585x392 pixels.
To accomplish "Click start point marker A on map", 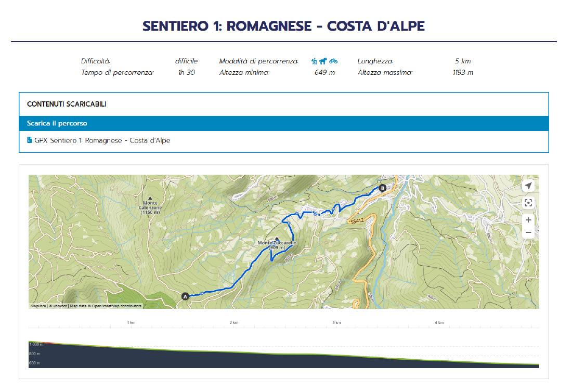I will [185, 296].
